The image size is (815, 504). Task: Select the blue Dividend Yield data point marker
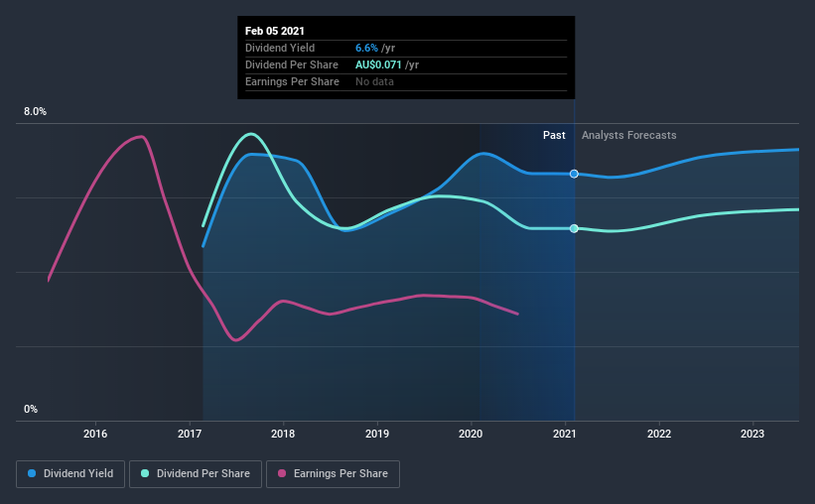point(574,174)
